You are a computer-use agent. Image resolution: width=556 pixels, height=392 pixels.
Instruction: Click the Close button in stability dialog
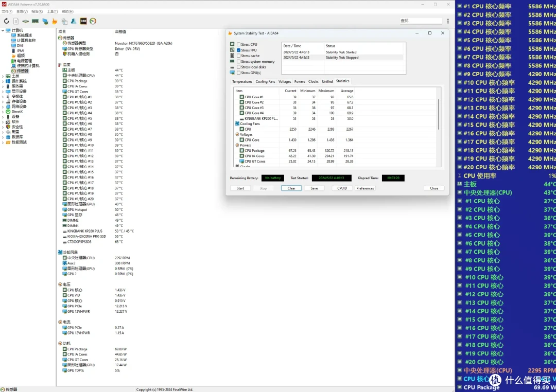pyautogui.click(x=434, y=188)
